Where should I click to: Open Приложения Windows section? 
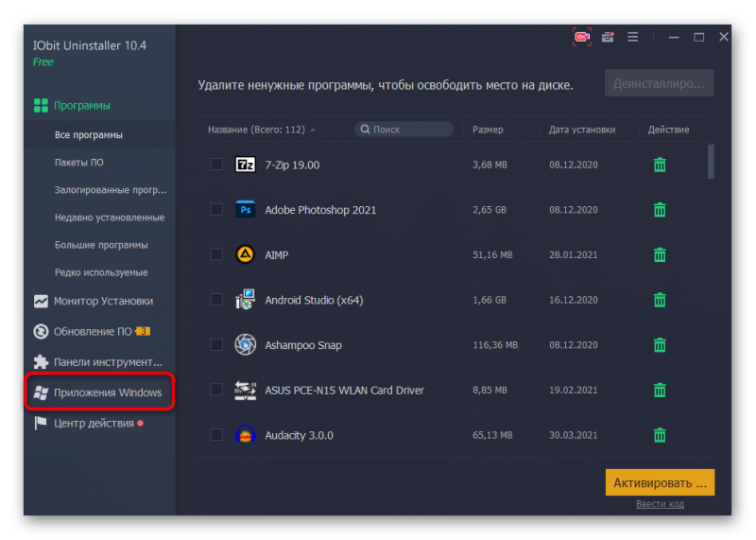point(99,392)
